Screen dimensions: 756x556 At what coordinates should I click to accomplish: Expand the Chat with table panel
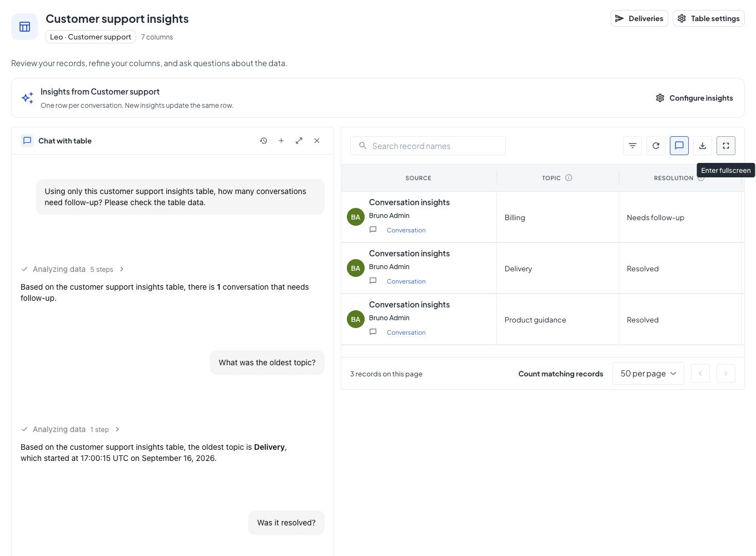tap(299, 141)
